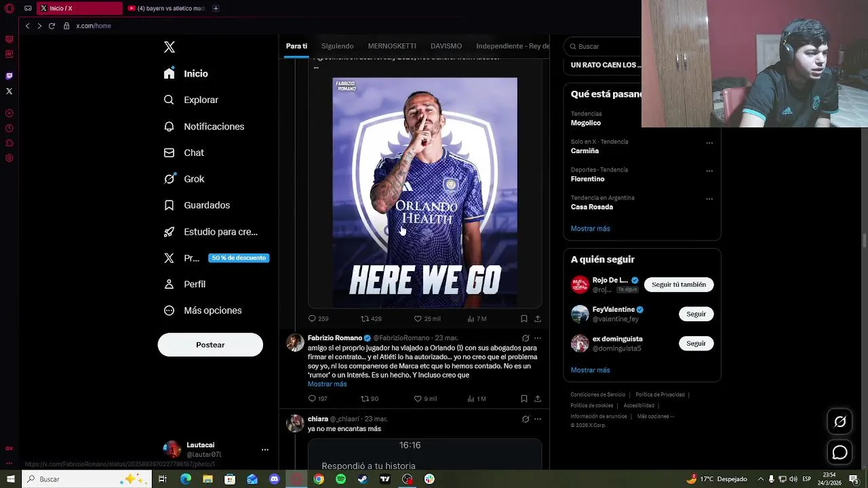This screenshot has width=868, height=488.
Task: Open the Windows notification center
Action: 854,479
